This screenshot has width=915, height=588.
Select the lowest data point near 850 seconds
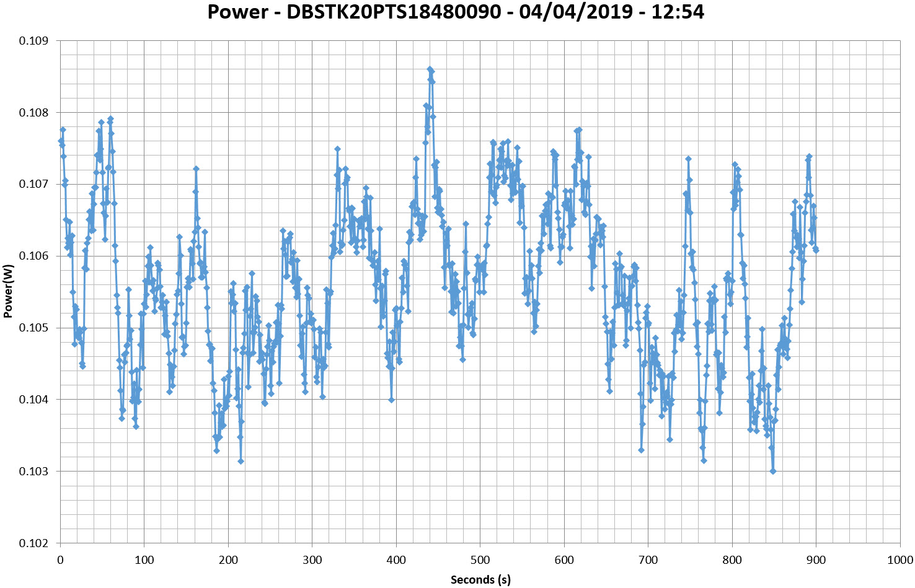tap(773, 472)
